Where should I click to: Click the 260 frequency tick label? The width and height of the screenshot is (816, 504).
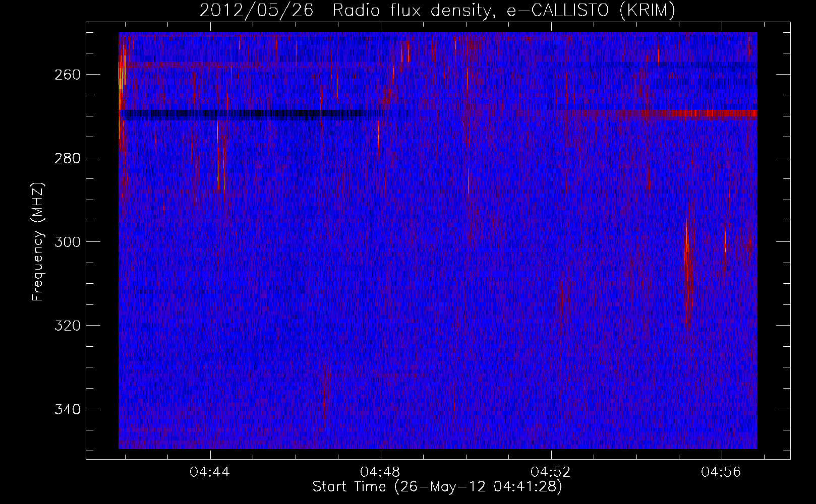67,75
